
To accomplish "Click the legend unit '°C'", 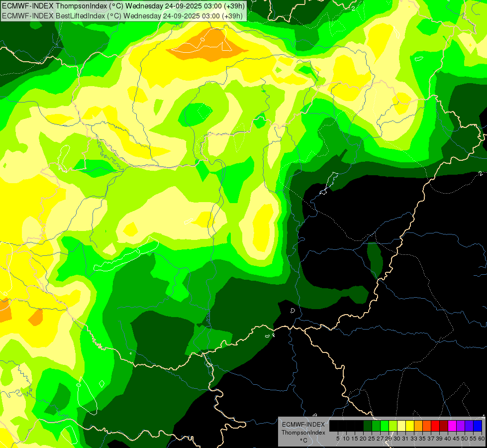I will 303,441.
